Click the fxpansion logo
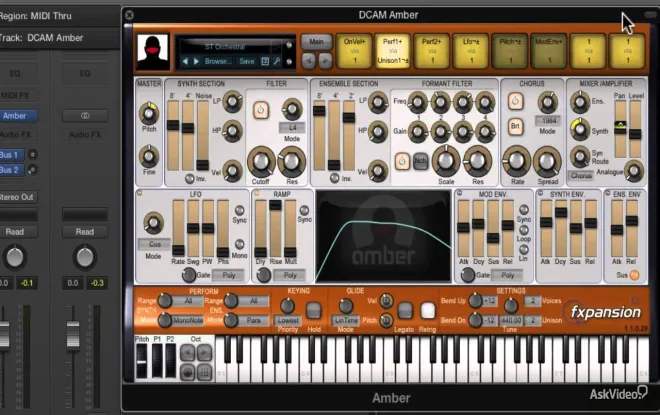The image size is (660, 415). pos(606,312)
